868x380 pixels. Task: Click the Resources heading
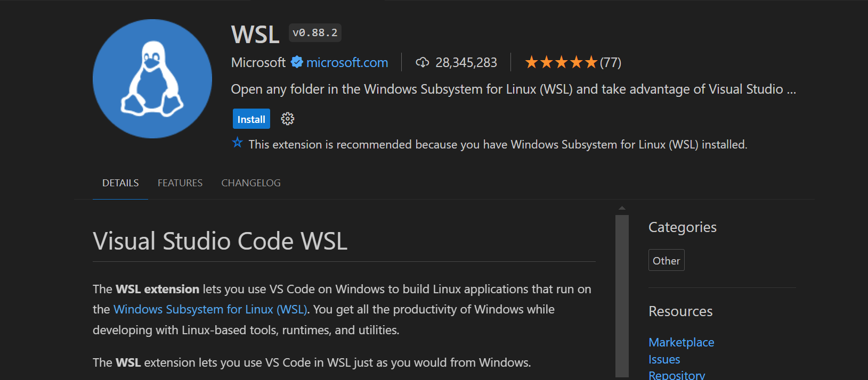pyautogui.click(x=680, y=311)
